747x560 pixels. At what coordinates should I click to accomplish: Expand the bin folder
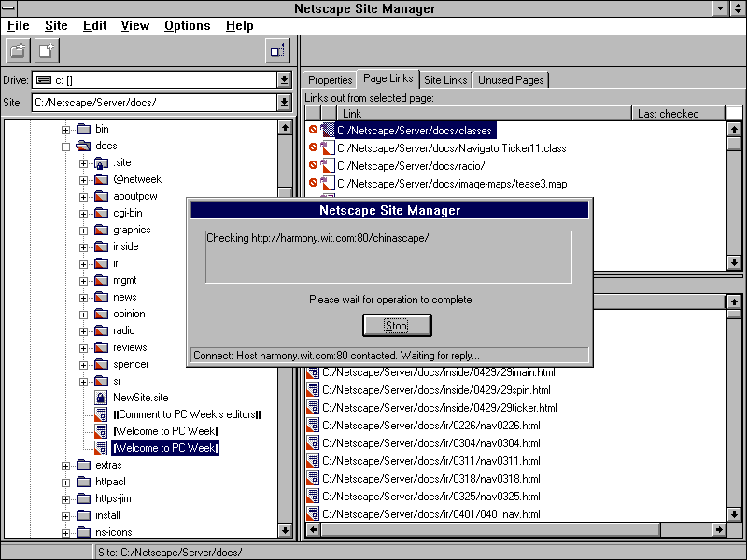coord(65,130)
